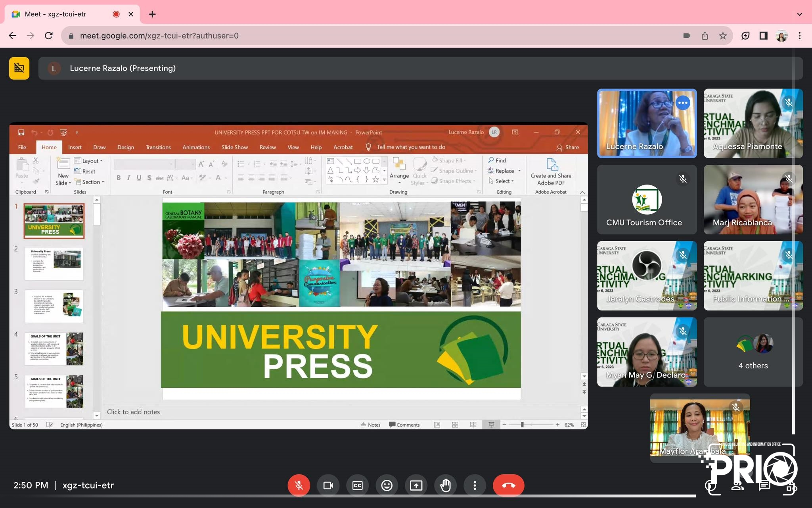End the Google Meet call
Image resolution: width=812 pixels, height=508 pixels.
[509, 485]
